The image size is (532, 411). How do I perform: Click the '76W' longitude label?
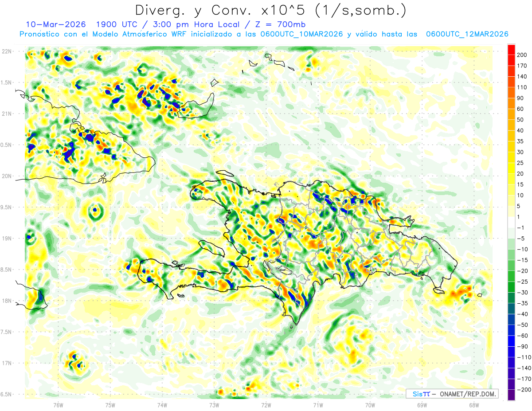click(x=58, y=406)
